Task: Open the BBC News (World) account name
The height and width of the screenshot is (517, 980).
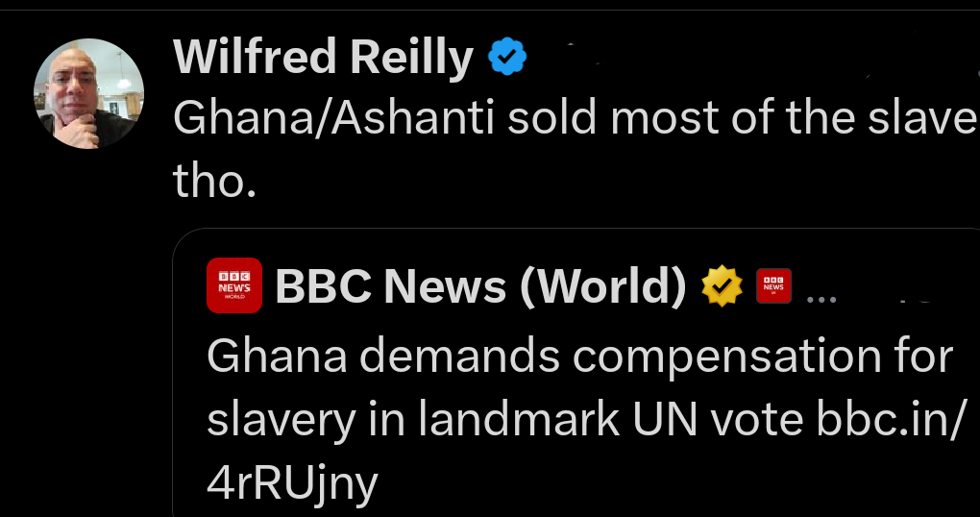Action: click(x=480, y=285)
